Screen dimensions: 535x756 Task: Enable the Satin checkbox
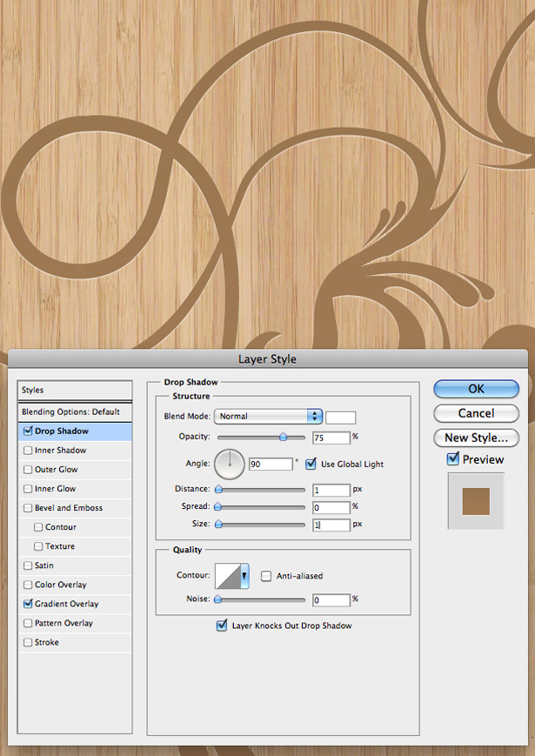click(x=28, y=565)
